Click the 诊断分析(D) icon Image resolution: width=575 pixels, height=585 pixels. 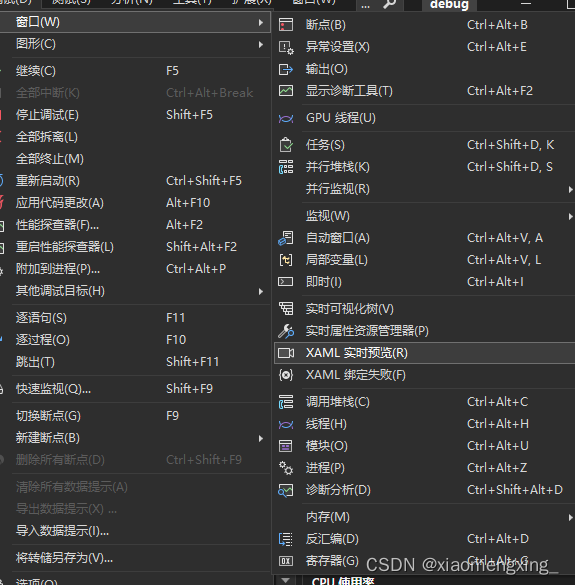coord(286,490)
